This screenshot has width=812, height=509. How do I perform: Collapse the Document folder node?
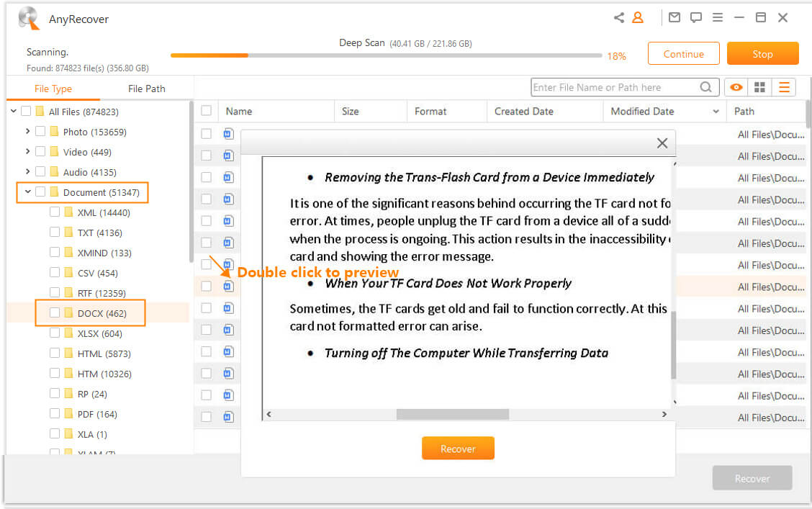point(27,192)
